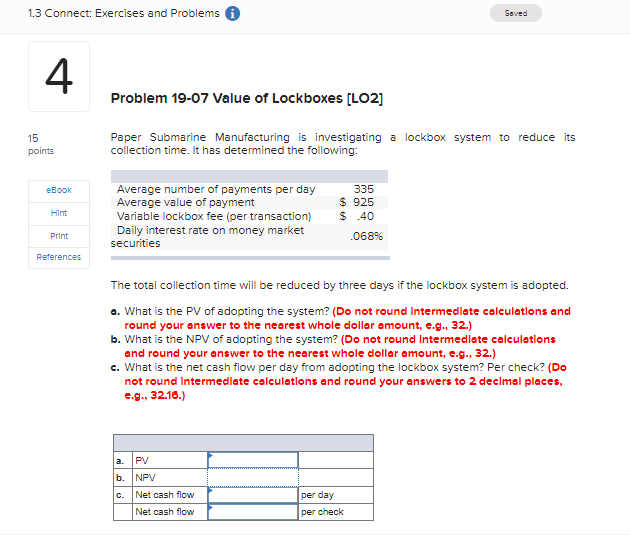Viewport: 630px width, 536px height.
Task: Click the $ 925 average payment value
Action: pyautogui.click(x=356, y=202)
